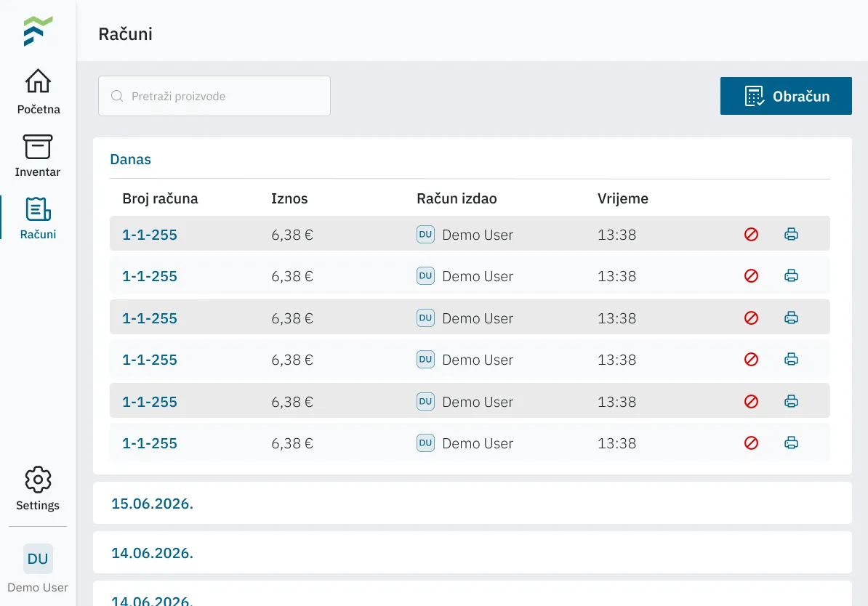Click the DU badge in the first row
The width and height of the screenshot is (868, 606).
tap(426, 234)
